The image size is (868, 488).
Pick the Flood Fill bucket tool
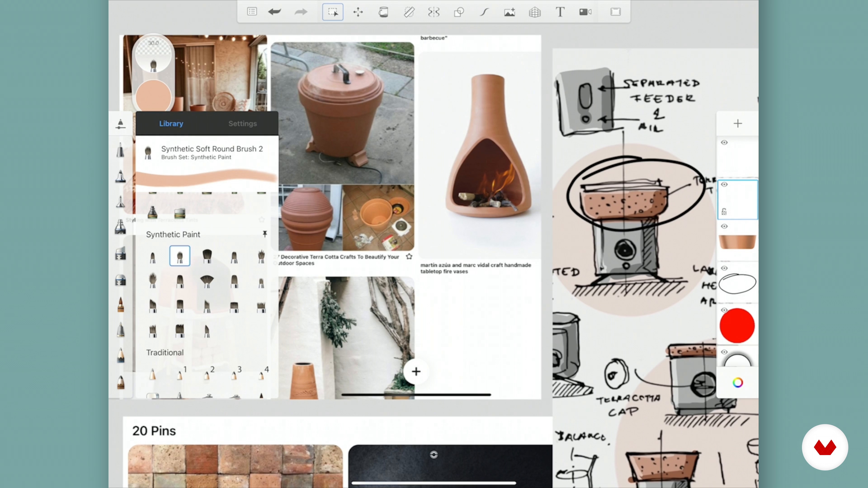point(383,12)
